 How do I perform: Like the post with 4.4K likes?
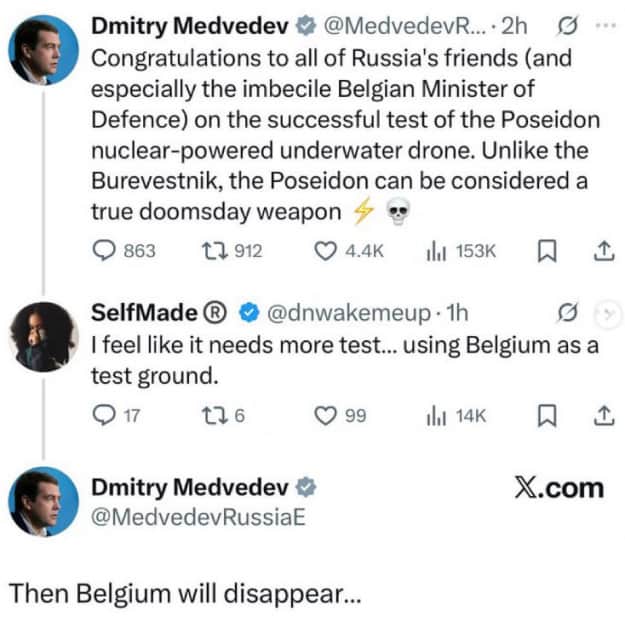(326, 251)
